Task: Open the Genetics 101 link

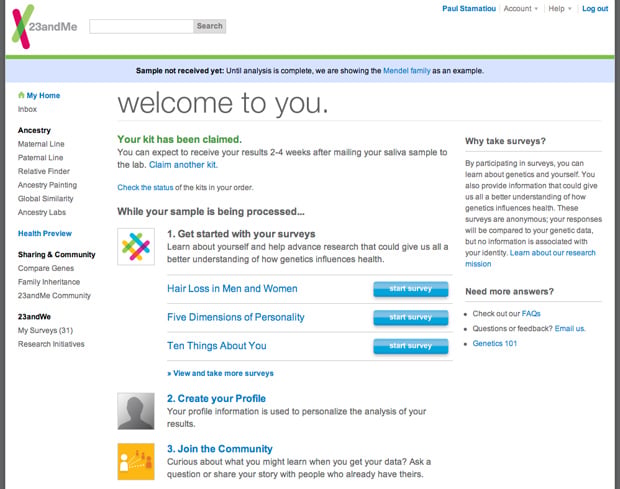Action: [x=495, y=344]
